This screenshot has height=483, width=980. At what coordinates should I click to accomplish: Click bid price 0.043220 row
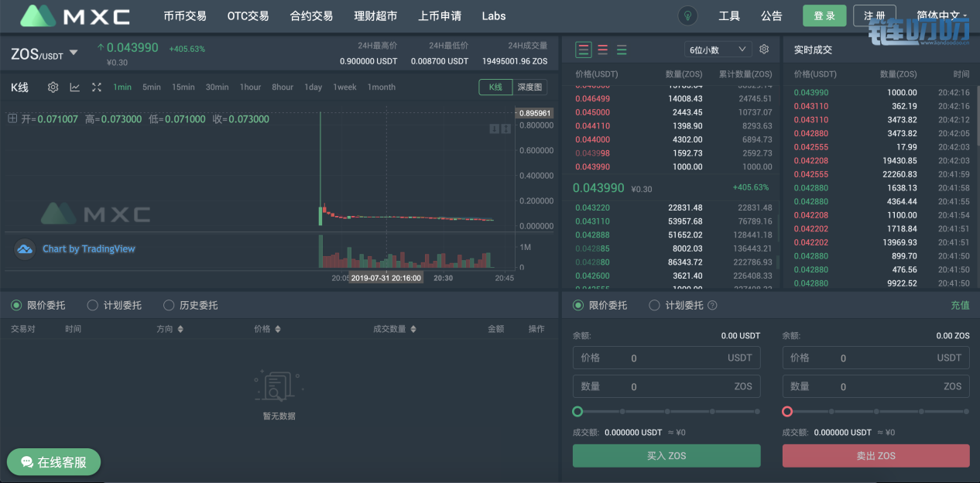point(674,207)
